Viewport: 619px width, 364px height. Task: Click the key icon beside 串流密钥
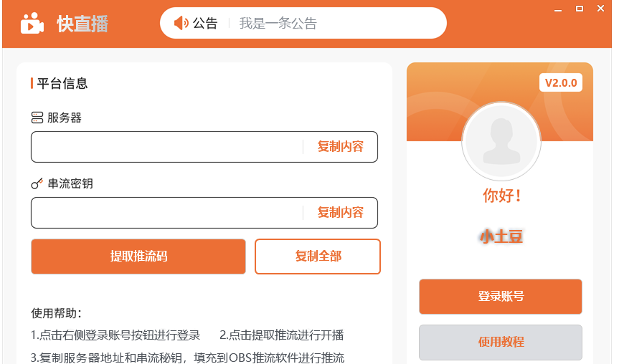pos(37,184)
